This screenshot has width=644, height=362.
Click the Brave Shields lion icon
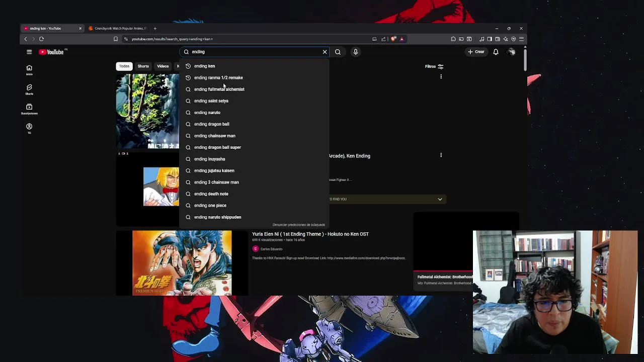tap(393, 39)
